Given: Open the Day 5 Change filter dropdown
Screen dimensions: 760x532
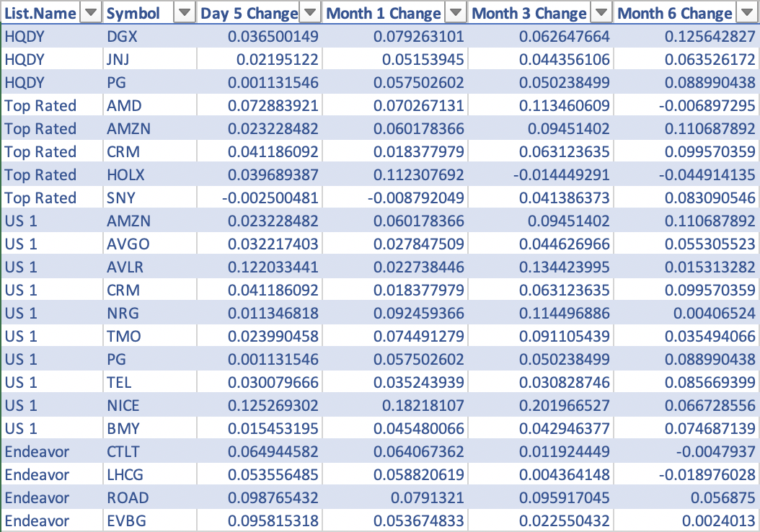Looking at the screenshot, I should click(310, 13).
